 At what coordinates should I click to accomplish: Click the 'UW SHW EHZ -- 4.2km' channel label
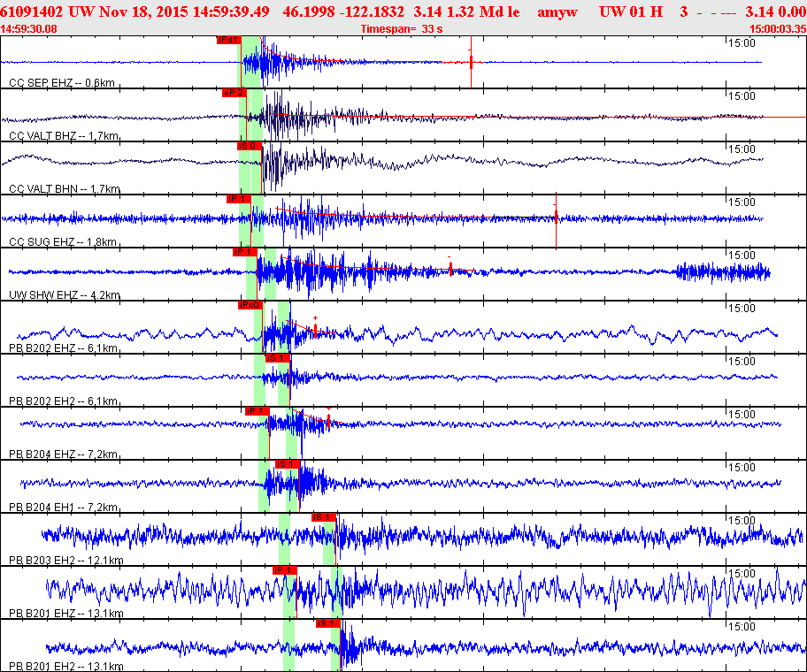pos(65,294)
